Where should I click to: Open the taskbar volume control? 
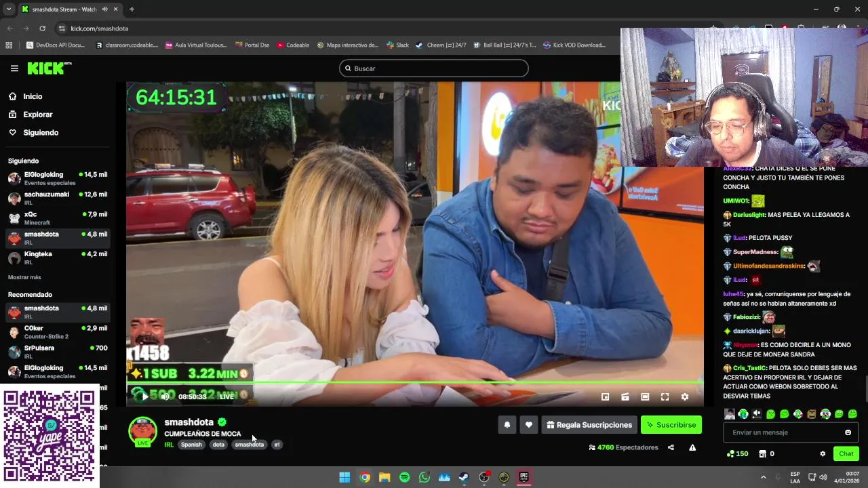[x=823, y=477]
